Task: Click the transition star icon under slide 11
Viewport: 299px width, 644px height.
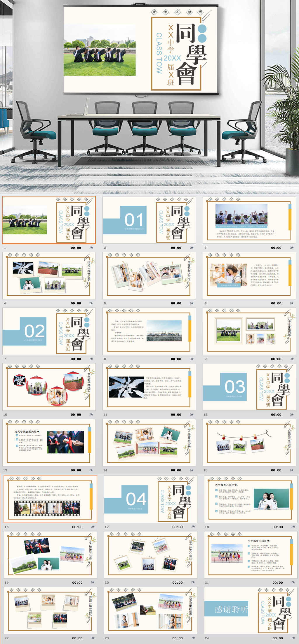Action: [192, 415]
